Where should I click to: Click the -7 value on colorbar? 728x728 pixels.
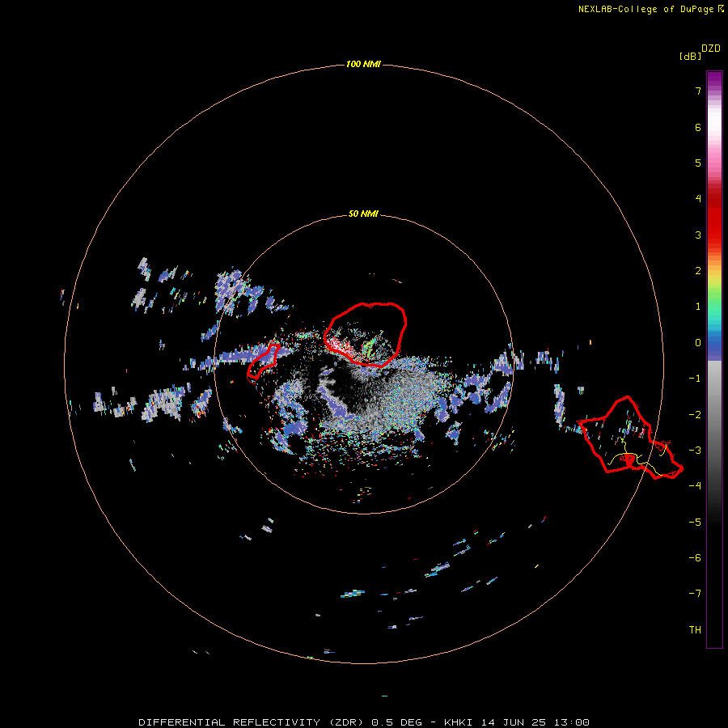[695, 594]
